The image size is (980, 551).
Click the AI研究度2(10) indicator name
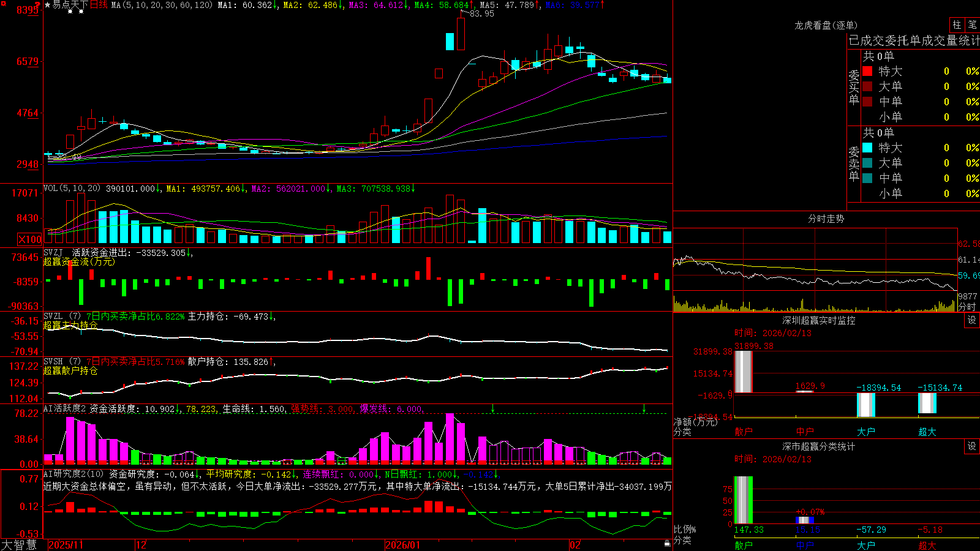tap(73, 474)
